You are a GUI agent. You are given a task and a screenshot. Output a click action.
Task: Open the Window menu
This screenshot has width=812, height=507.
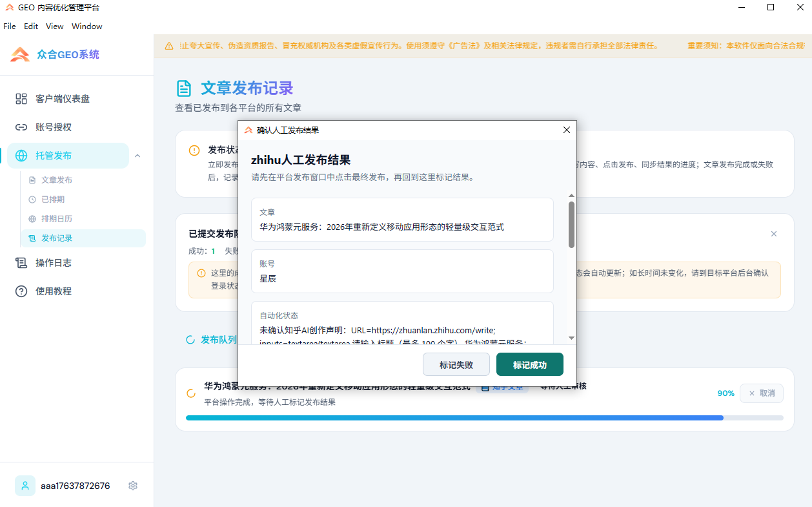87,26
